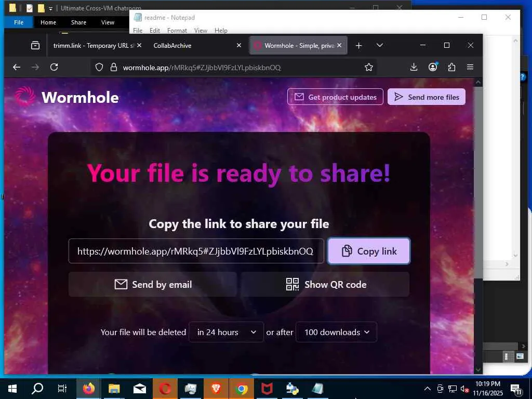Open Notepad Help menu
The width and height of the screenshot is (532, 399).
coord(221,31)
